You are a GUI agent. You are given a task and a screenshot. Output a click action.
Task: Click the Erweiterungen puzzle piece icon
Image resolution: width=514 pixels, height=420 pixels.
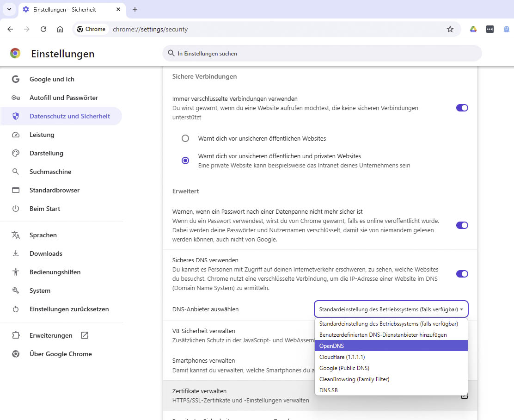click(16, 335)
